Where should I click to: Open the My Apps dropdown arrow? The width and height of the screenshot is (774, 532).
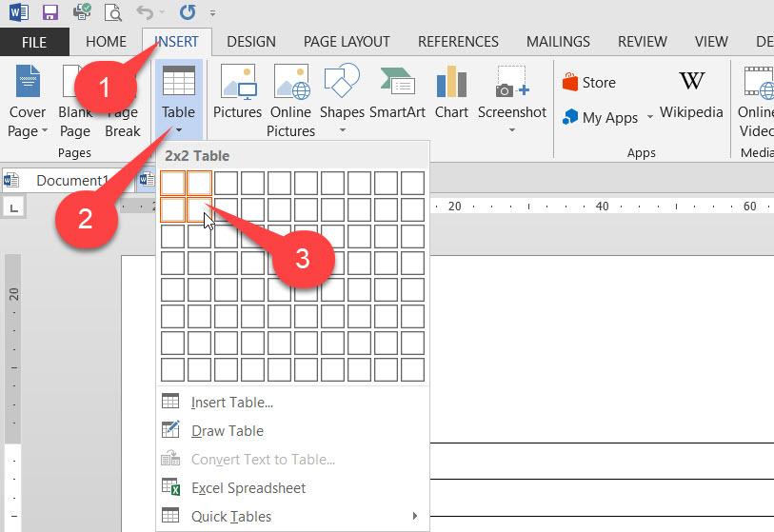tap(650, 117)
